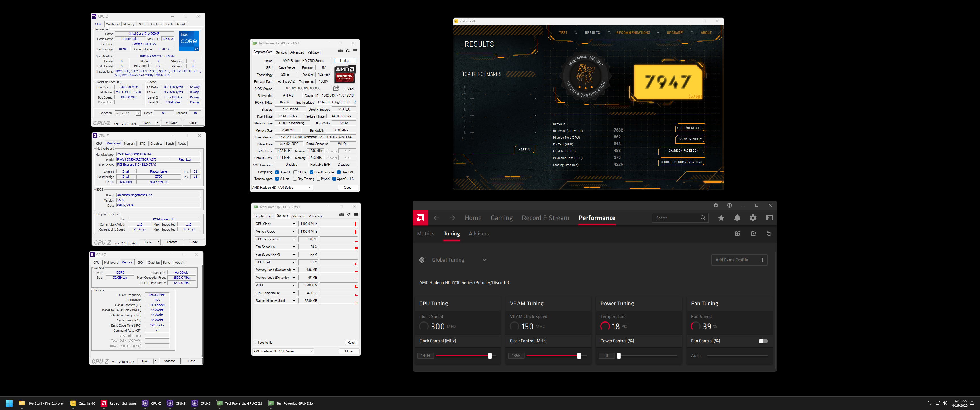The height and width of the screenshot is (410, 980).
Task: Go forward using Radeon Software forward arrow
Action: tap(452, 218)
